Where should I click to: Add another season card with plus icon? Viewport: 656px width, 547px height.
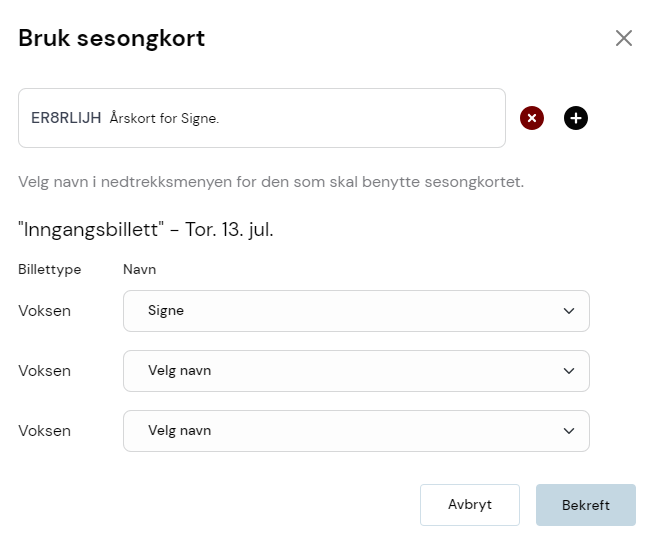(x=576, y=118)
